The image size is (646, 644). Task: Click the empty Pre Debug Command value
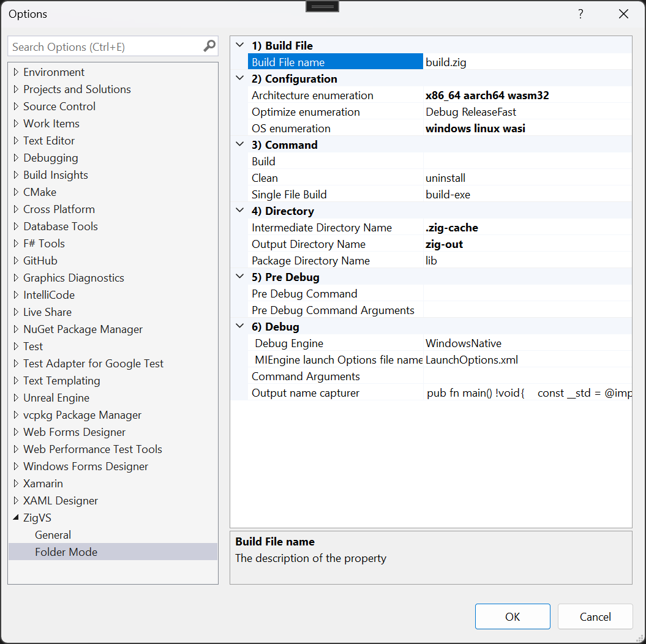527,293
